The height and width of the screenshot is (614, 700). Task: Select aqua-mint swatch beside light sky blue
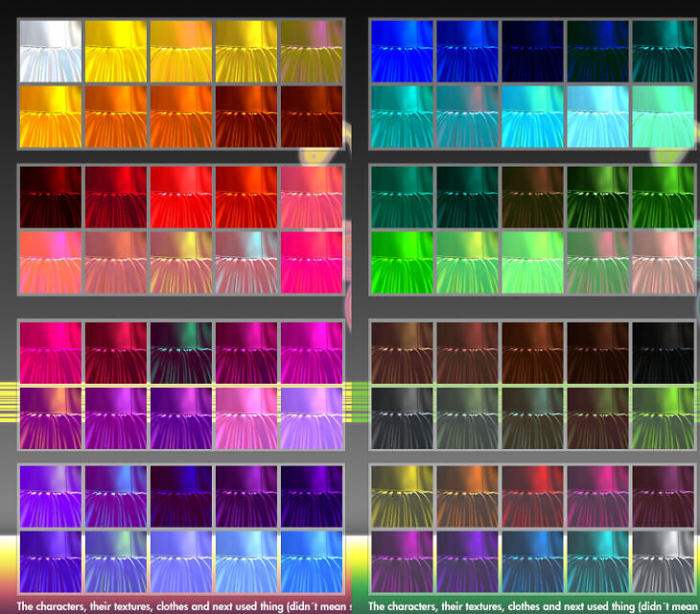click(x=663, y=115)
